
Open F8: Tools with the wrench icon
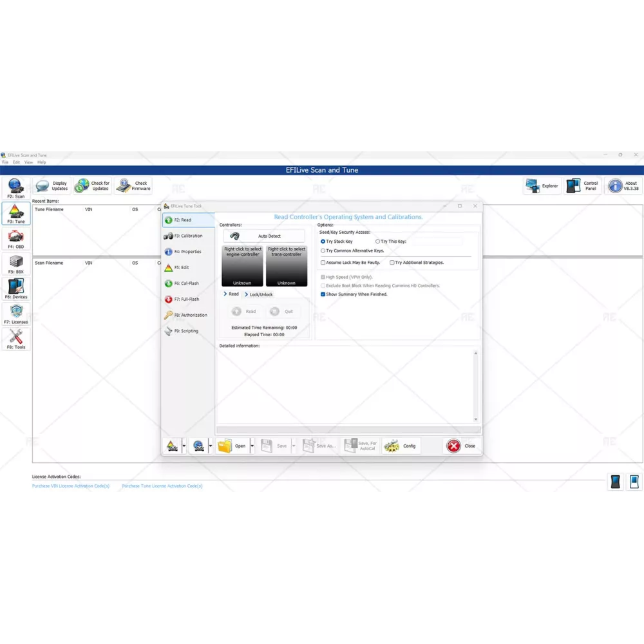[x=15, y=339]
